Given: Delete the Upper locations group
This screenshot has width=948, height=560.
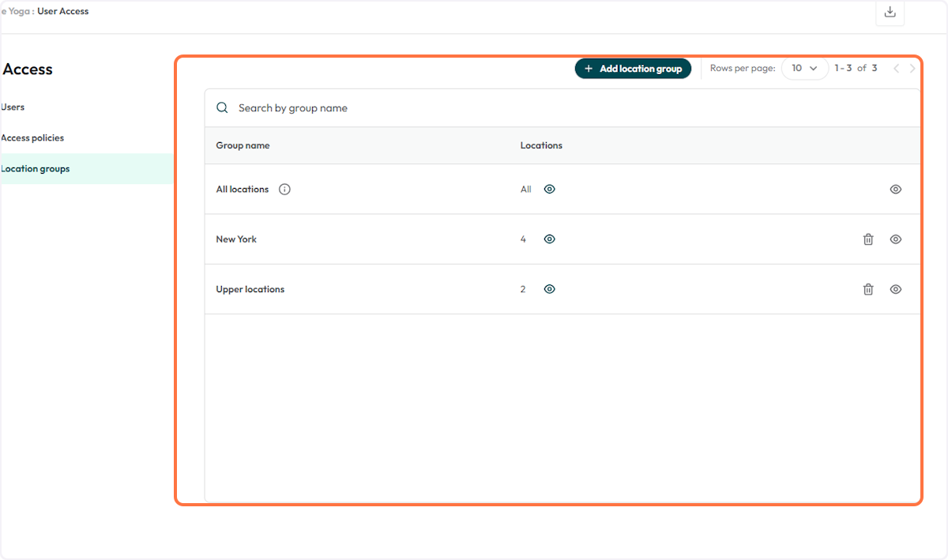Looking at the screenshot, I should tap(868, 289).
